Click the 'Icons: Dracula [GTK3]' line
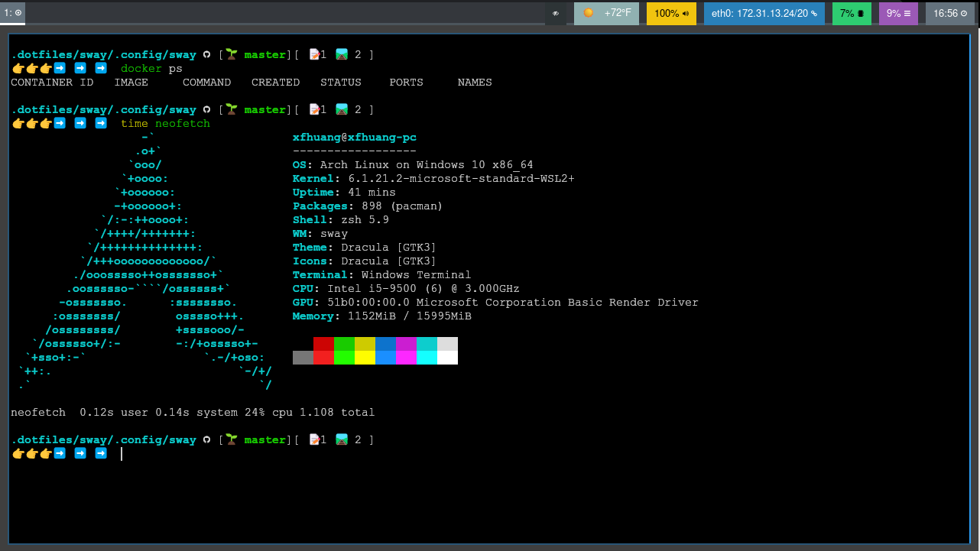This screenshot has height=551, width=980. 365,261
